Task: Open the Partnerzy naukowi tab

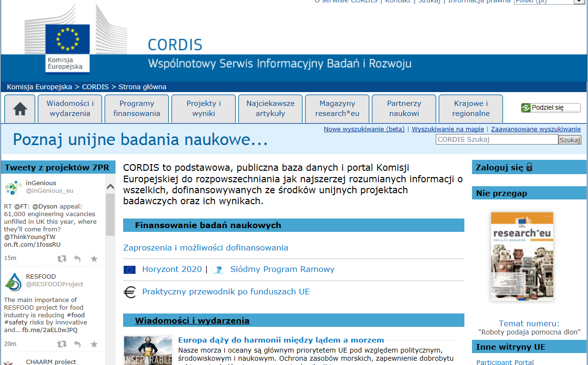Action: [x=404, y=109]
